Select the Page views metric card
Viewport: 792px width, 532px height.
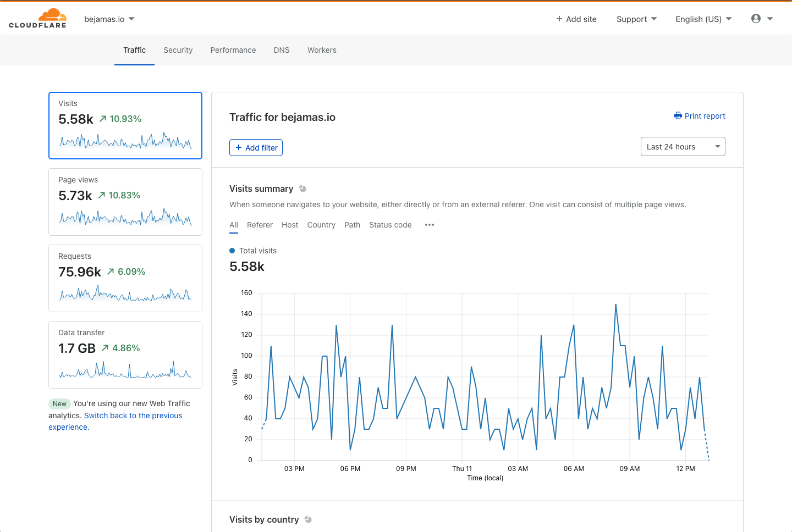125,202
